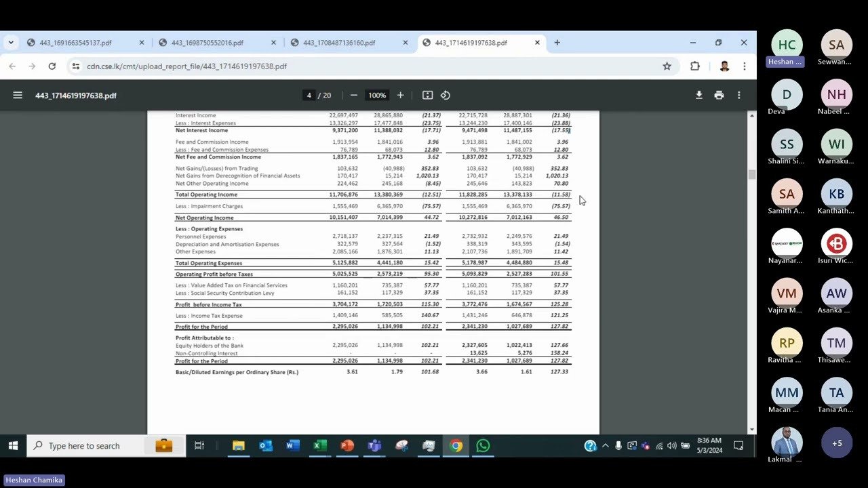Open WhatsApp from the taskbar
The image size is (868, 488).
coord(482,445)
